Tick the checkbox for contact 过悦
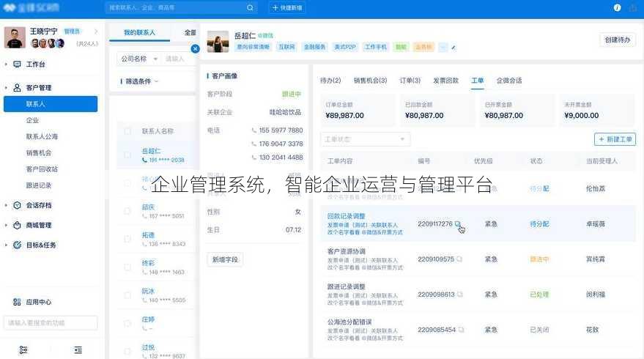644x359 pixels. pos(127,351)
